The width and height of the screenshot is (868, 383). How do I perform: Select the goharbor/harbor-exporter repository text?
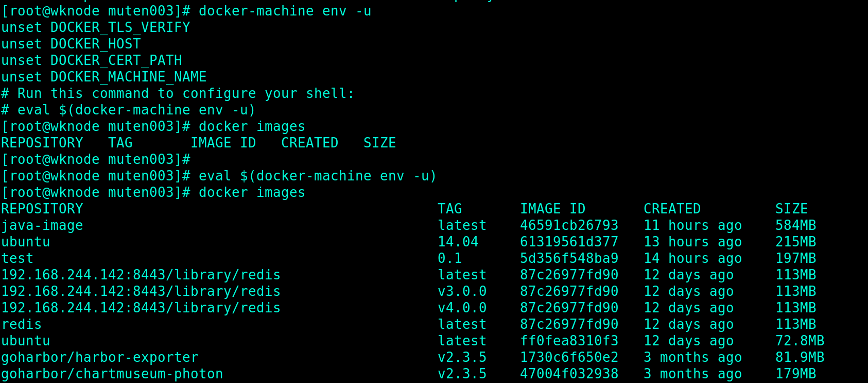(x=100, y=358)
